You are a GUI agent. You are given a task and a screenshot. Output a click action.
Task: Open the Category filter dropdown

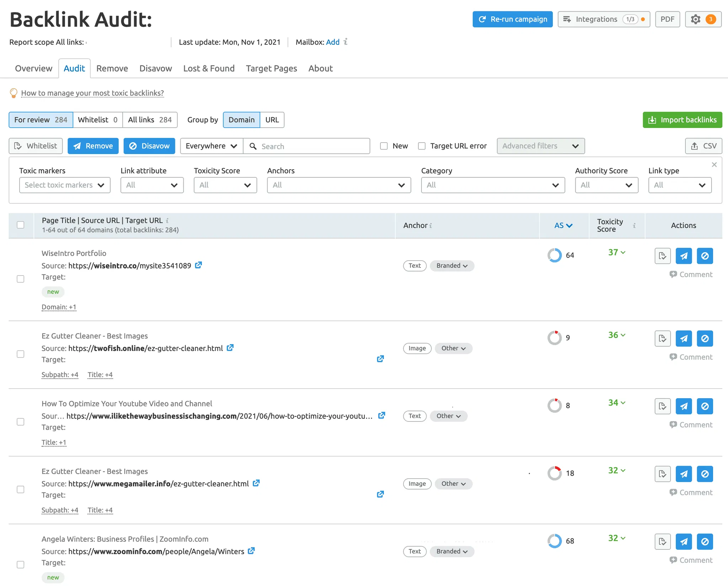(x=493, y=185)
